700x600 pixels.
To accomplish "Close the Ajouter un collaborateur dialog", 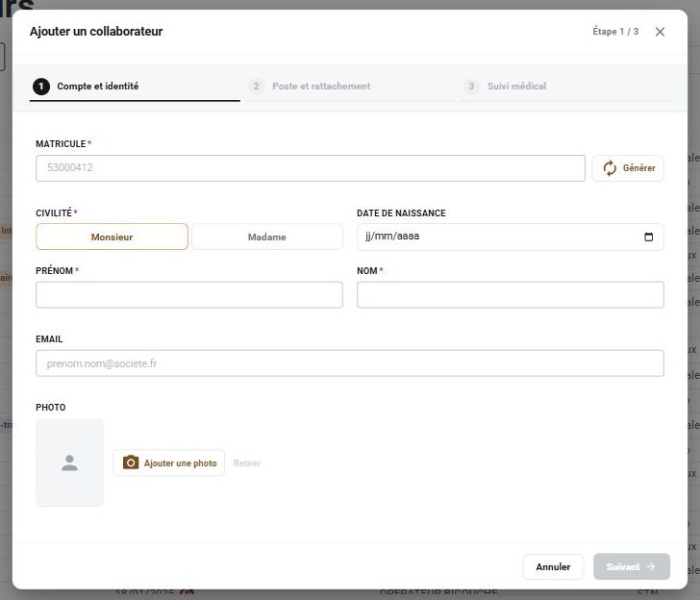I will pos(660,32).
